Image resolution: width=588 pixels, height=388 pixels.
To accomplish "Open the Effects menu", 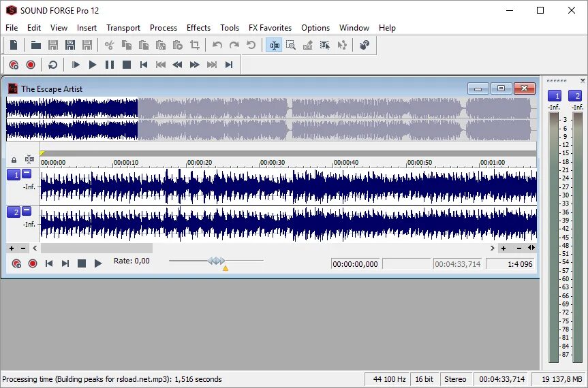I will pyautogui.click(x=198, y=28).
